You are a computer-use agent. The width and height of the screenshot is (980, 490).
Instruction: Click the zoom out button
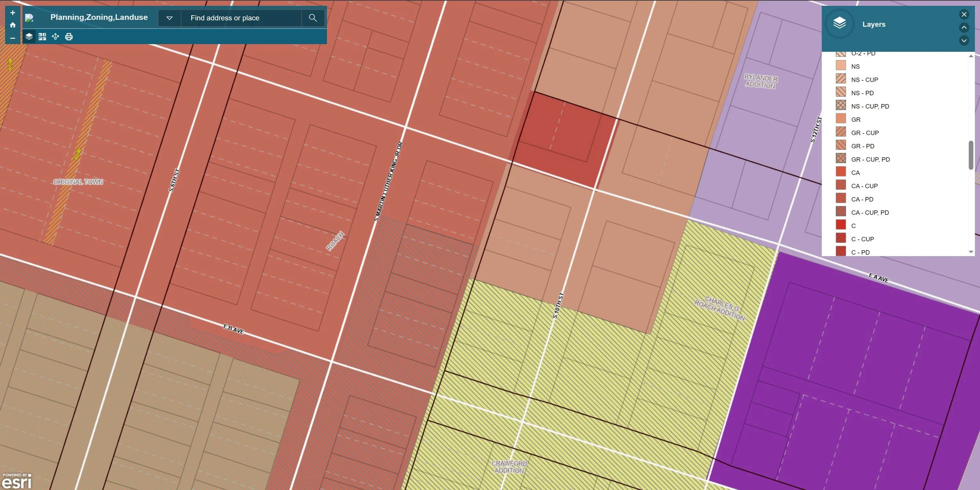[x=13, y=38]
